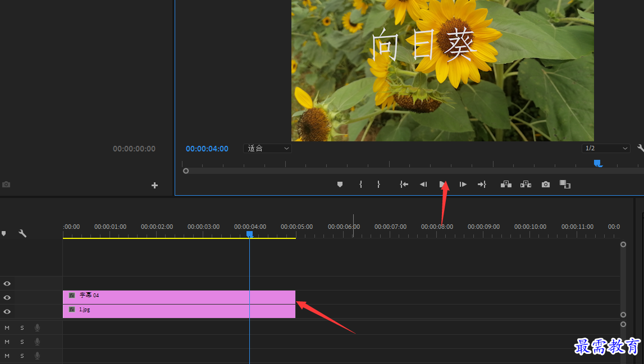Enable voice-over record on top audio track
The image size is (644, 364).
[38, 328]
